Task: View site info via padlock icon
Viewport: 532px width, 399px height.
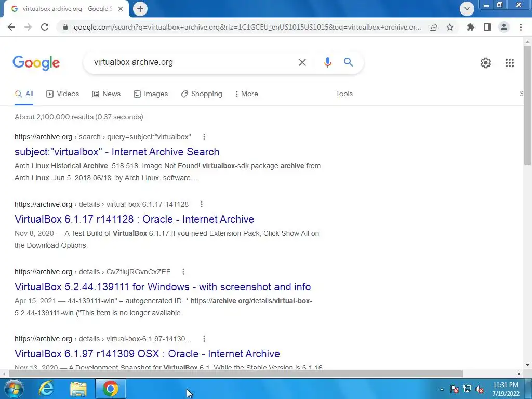Action: point(65,27)
